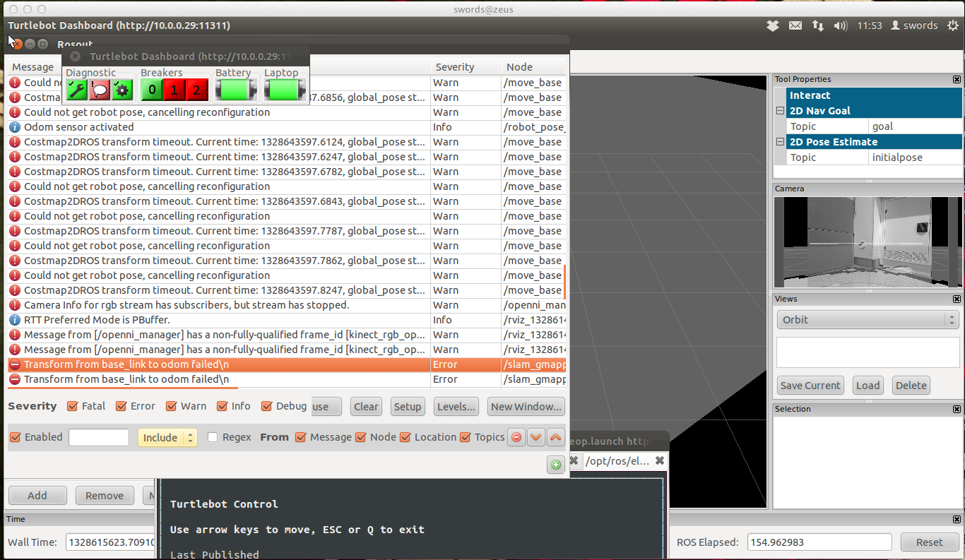The image size is (965, 560).
Task: Toggle the filter Enabled checkbox
Action: (16, 437)
